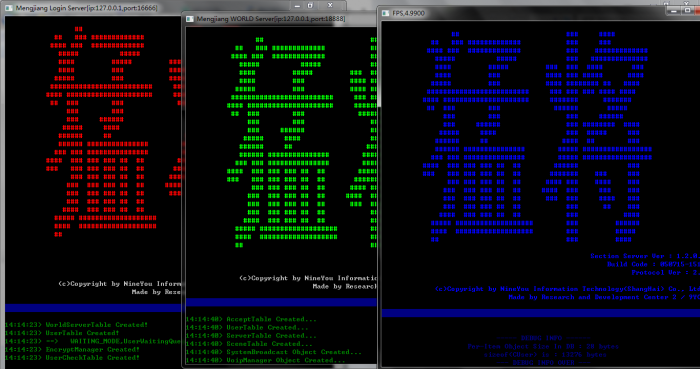Image resolution: width=700 pixels, height=369 pixels.
Task: Close the Mengjiang Login Server window
Action: point(330,5)
